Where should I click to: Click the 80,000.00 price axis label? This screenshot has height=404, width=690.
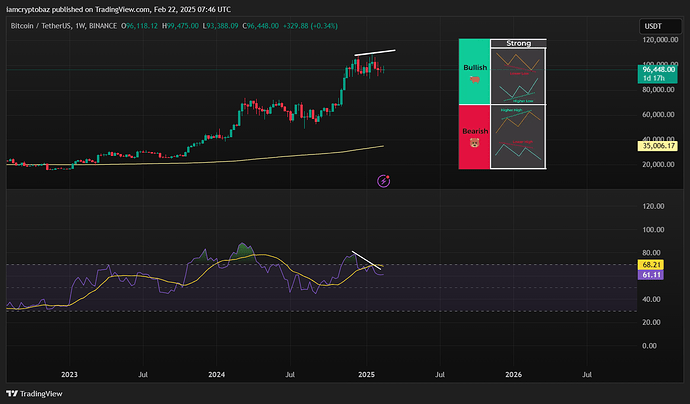click(x=658, y=89)
